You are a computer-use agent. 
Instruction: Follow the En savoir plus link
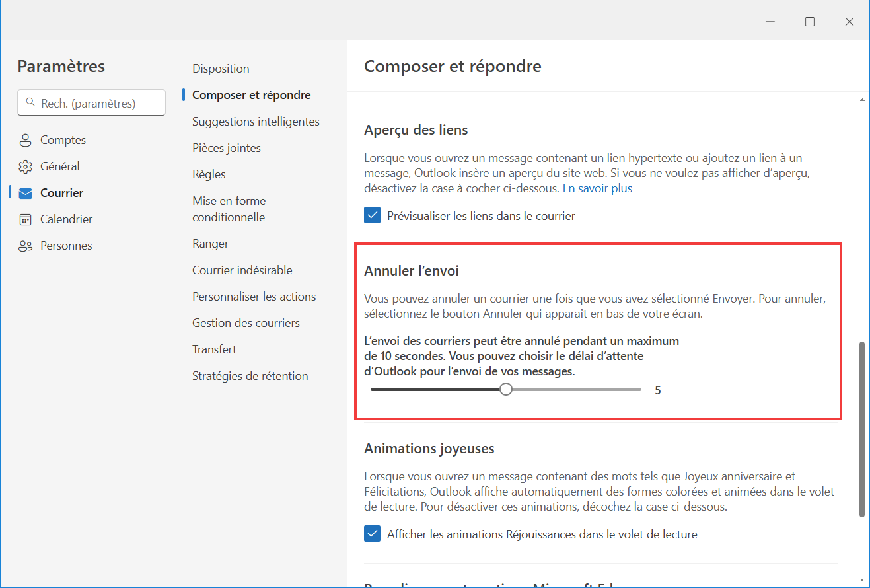pyautogui.click(x=597, y=188)
